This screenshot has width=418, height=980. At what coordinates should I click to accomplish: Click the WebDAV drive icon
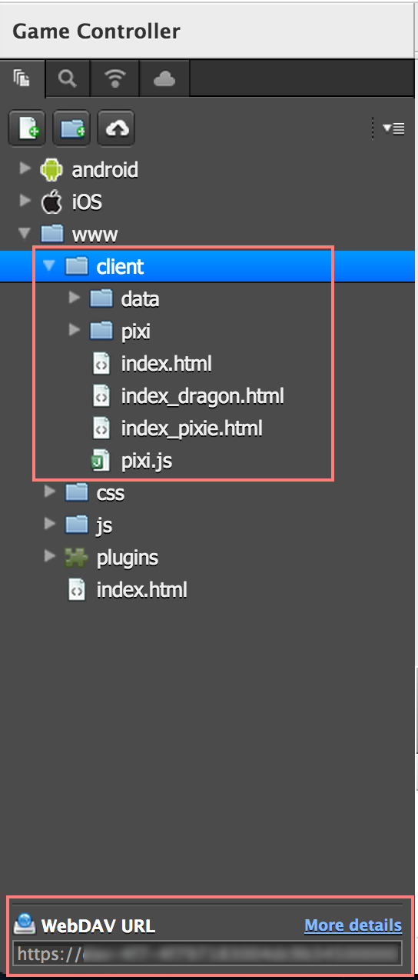tap(25, 925)
